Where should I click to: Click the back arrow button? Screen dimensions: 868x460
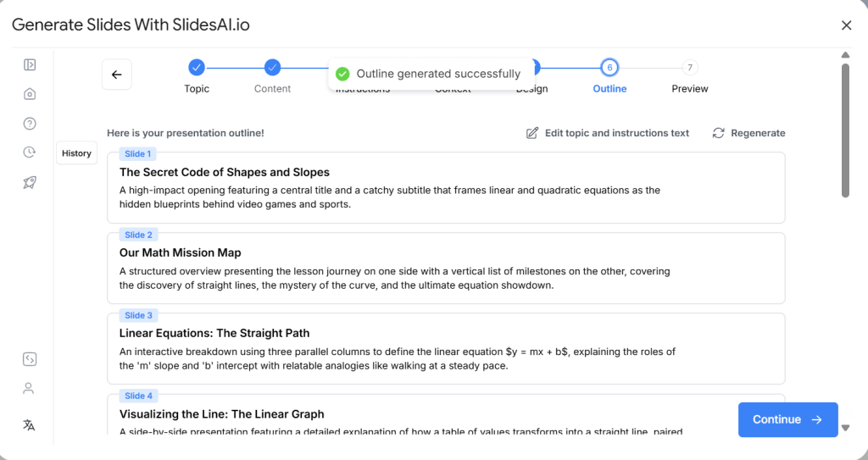point(117,75)
